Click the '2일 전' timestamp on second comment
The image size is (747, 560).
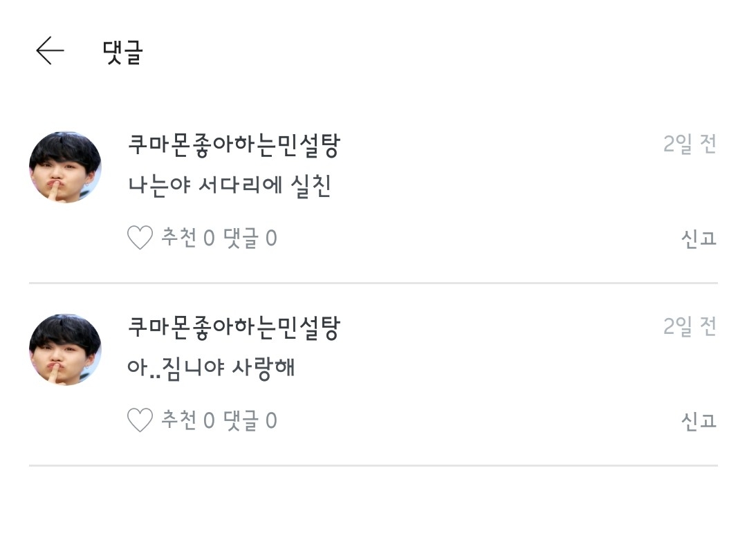[x=690, y=326]
